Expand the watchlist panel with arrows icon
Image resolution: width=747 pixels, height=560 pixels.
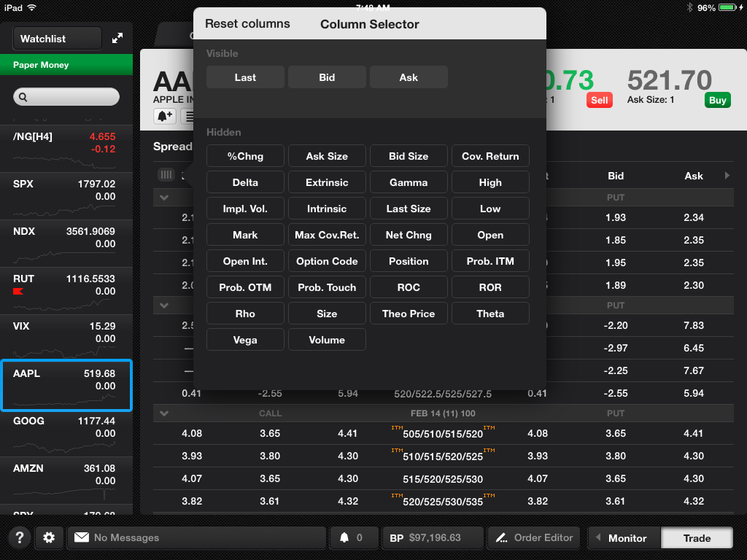[x=117, y=39]
